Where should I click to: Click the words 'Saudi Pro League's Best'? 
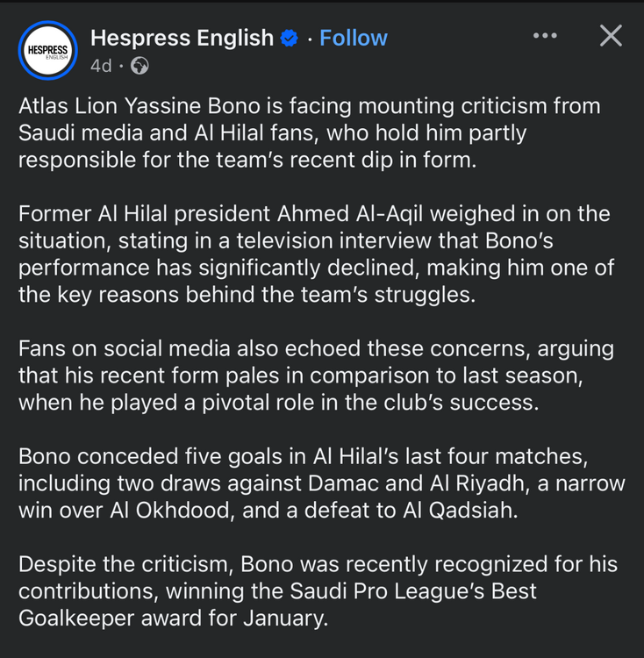[x=413, y=591]
